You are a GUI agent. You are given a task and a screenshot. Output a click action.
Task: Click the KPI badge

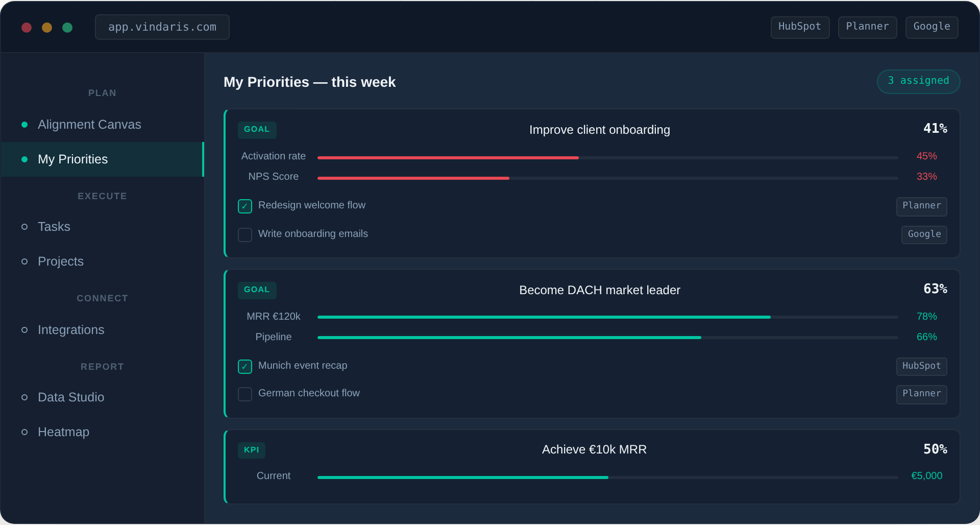(251, 450)
